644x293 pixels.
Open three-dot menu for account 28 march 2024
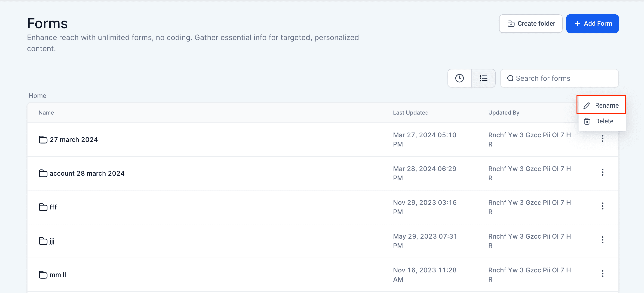coord(602,172)
